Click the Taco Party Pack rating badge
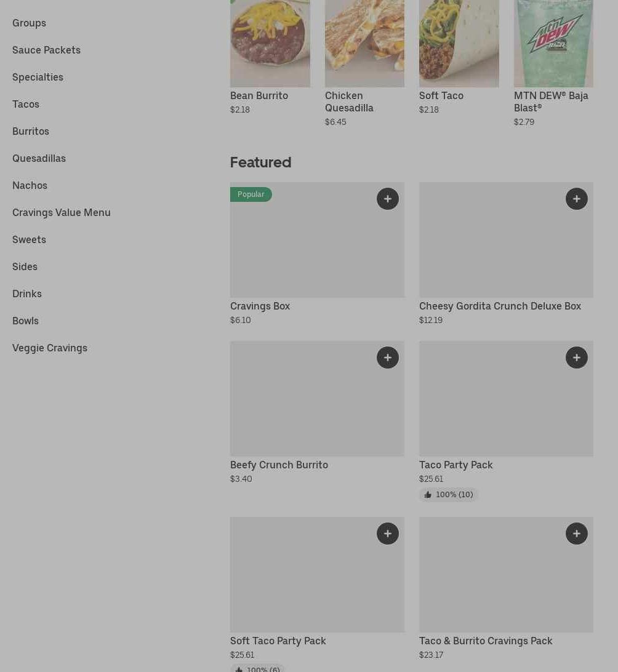Viewport: 618px width, 672px height. click(448, 495)
